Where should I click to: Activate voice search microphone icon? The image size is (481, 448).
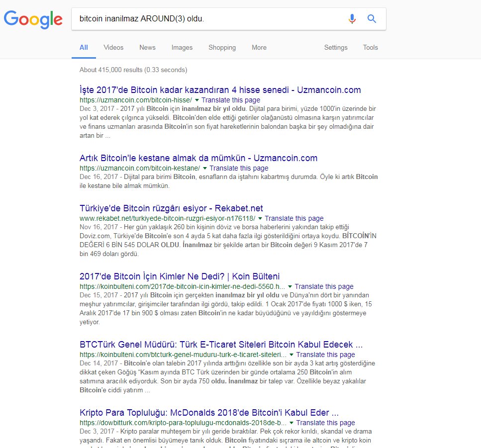[x=352, y=19]
